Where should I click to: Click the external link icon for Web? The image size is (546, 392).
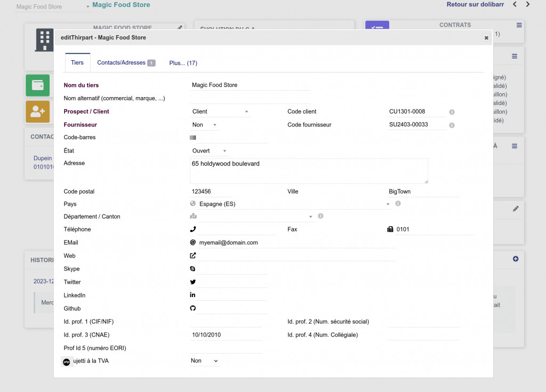tap(193, 256)
